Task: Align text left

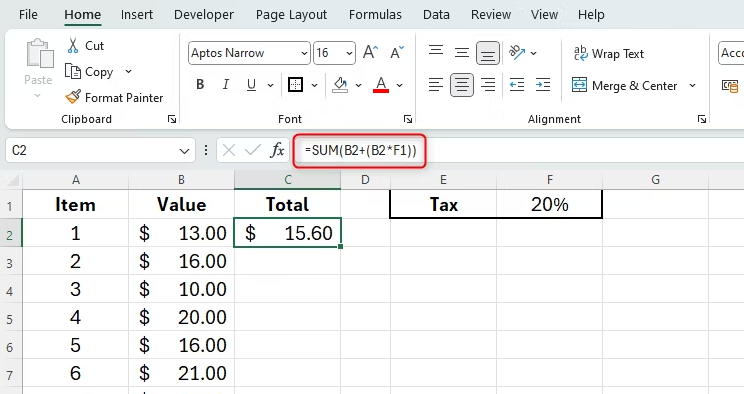Action: pos(436,85)
